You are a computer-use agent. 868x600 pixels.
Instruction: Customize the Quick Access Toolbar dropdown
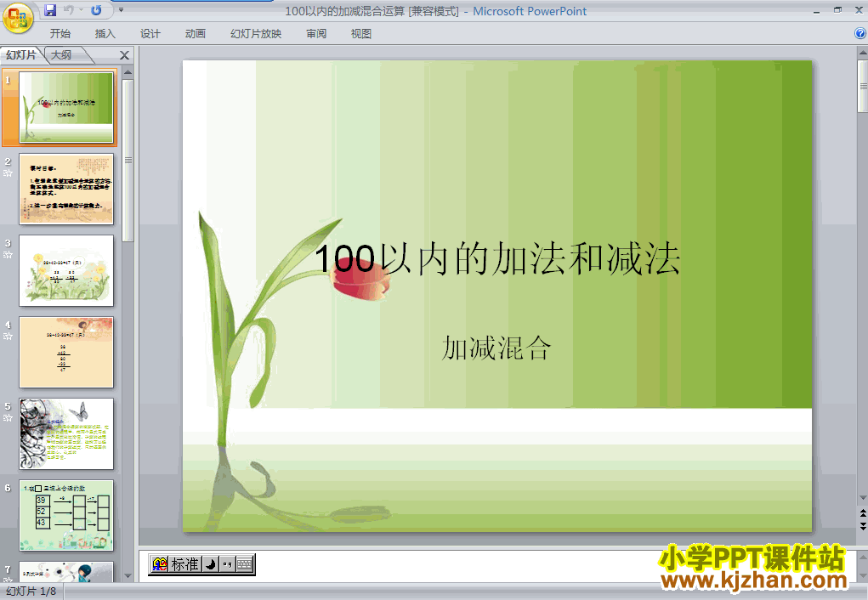[x=122, y=10]
